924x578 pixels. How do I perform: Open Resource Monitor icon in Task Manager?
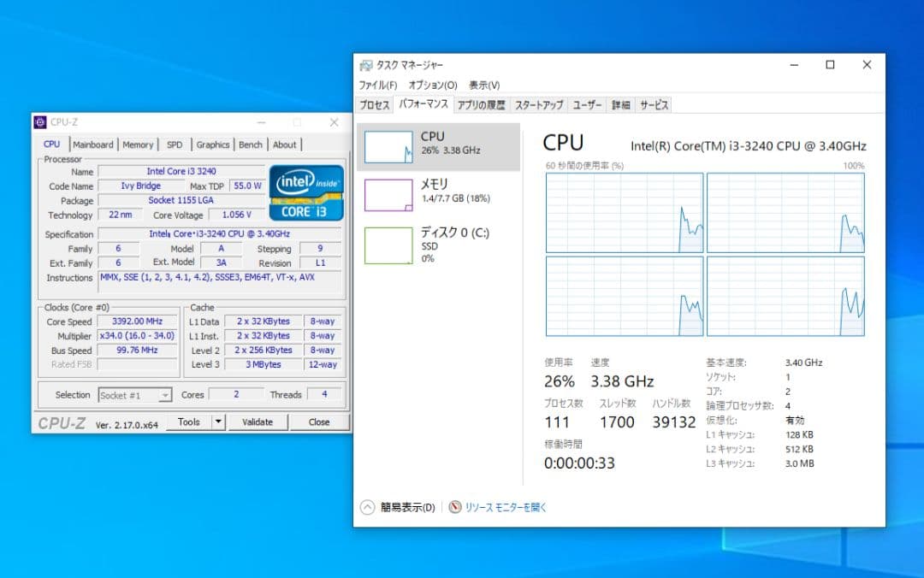[455, 507]
